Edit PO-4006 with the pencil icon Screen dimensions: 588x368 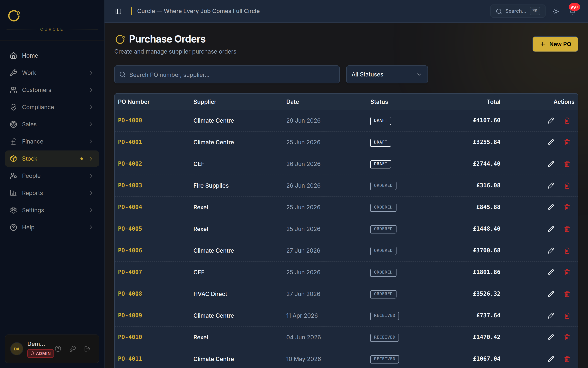[x=551, y=251]
